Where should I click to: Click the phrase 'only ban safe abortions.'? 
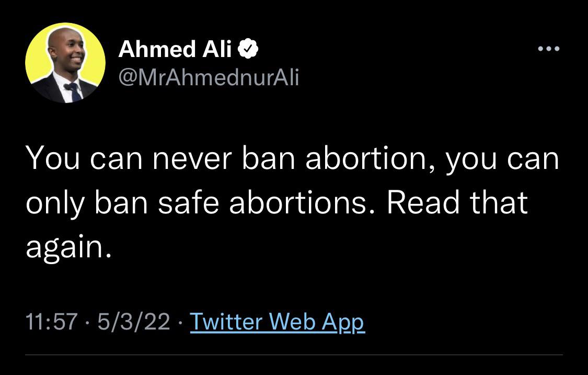click(200, 203)
